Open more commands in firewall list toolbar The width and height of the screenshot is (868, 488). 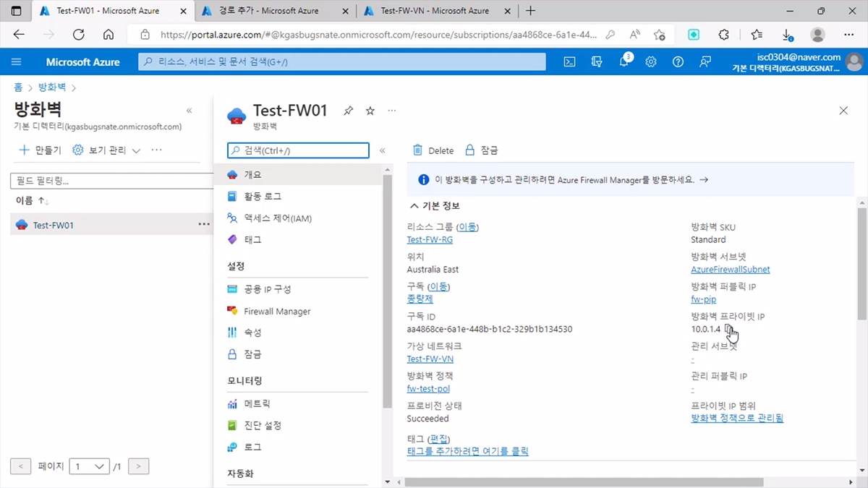157,150
